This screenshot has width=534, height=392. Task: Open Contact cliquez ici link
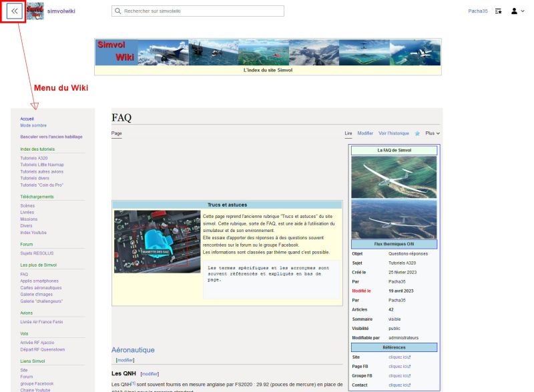399,385
